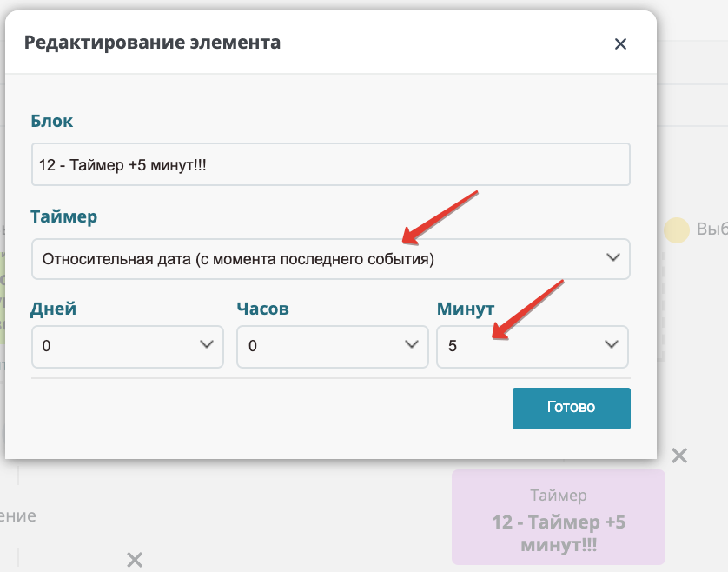Open the Таймер type dropdown
The height and width of the screenshot is (572, 728).
pyautogui.click(x=331, y=259)
